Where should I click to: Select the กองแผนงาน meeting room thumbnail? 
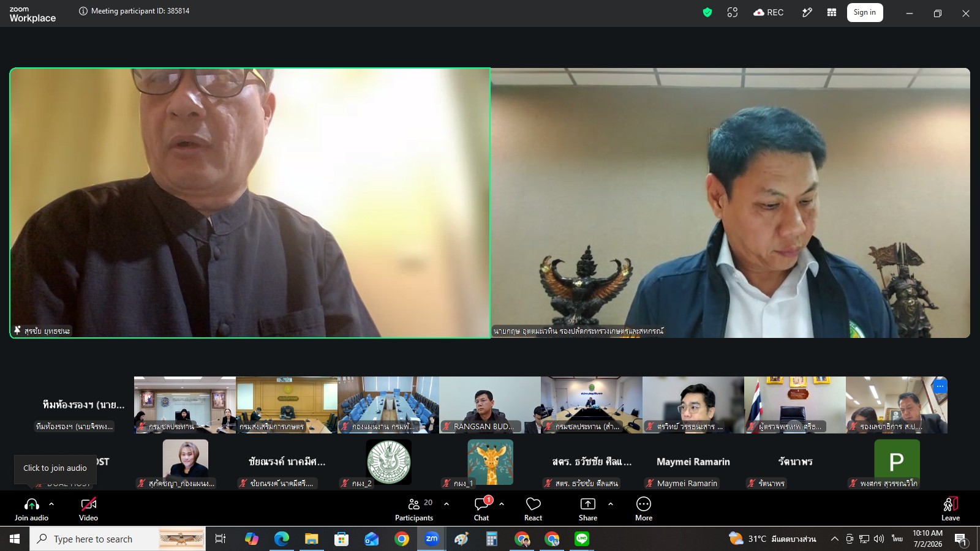(388, 405)
